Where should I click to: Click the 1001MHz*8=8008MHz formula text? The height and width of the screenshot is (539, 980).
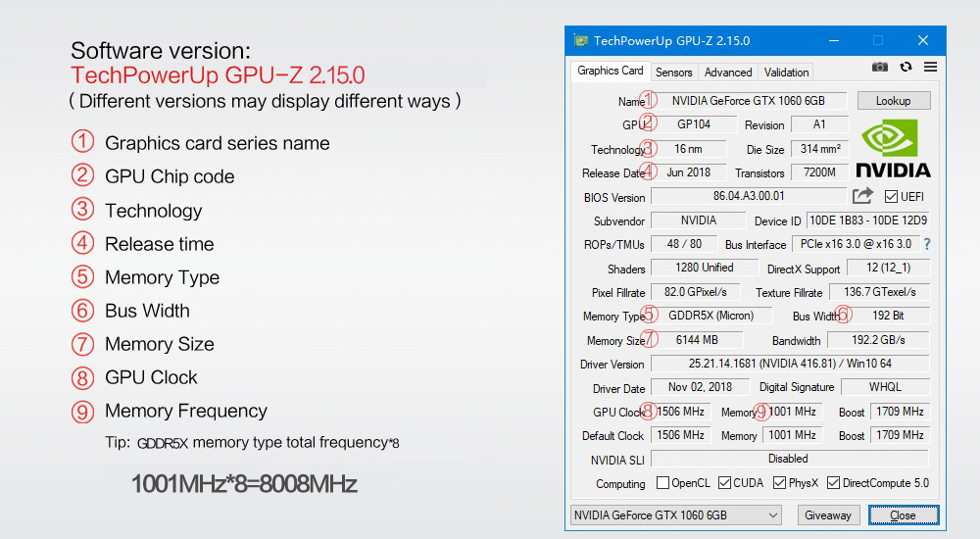pyautogui.click(x=244, y=484)
